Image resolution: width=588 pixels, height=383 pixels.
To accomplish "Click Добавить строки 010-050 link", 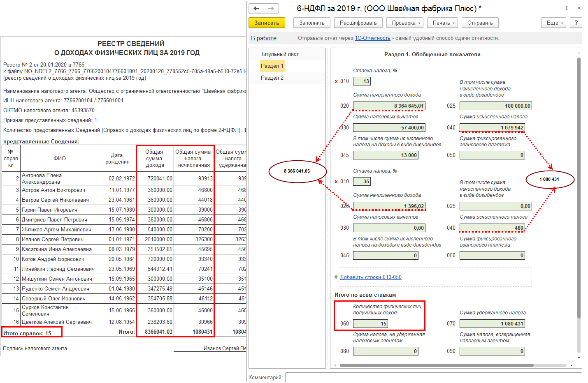I will (371, 277).
